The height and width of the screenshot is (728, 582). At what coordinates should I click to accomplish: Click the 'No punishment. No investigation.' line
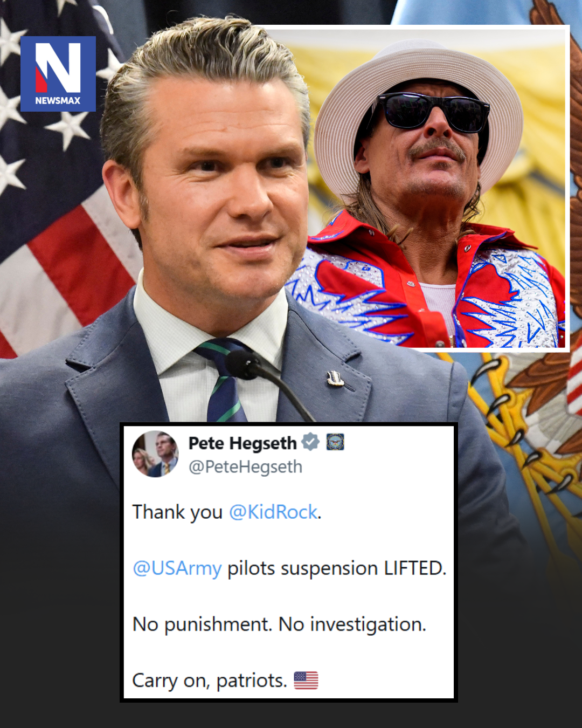pyautogui.click(x=279, y=624)
